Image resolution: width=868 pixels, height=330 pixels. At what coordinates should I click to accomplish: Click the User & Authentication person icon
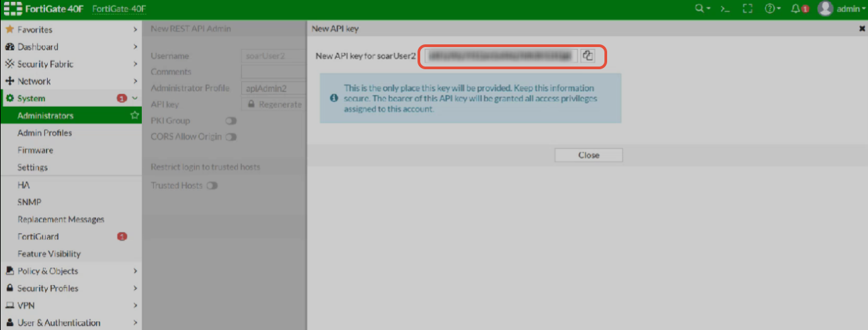pos(9,323)
